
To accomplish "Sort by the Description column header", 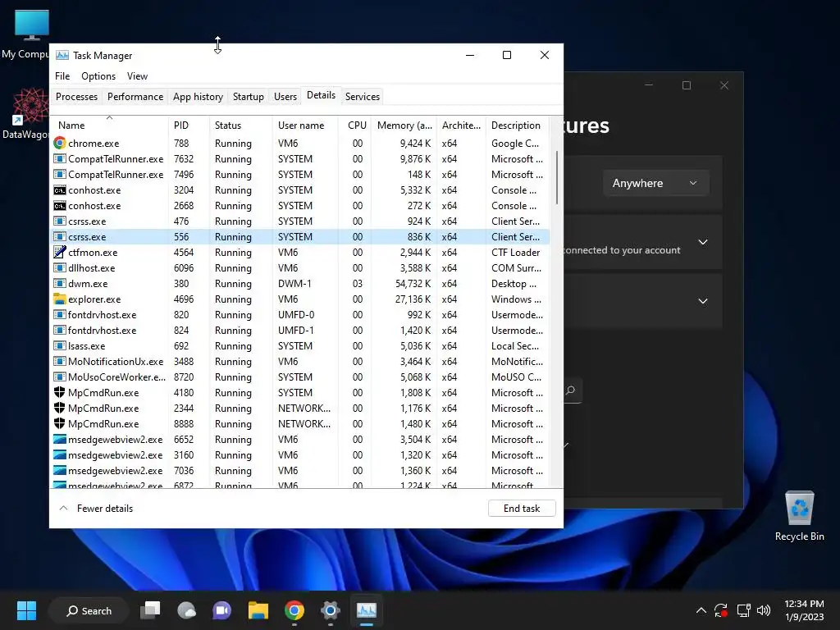I will tap(517, 125).
